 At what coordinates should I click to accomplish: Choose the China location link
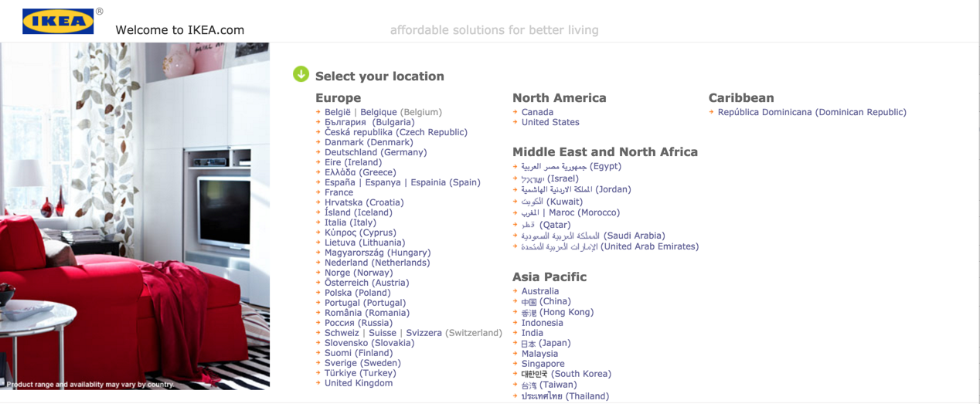point(546,301)
